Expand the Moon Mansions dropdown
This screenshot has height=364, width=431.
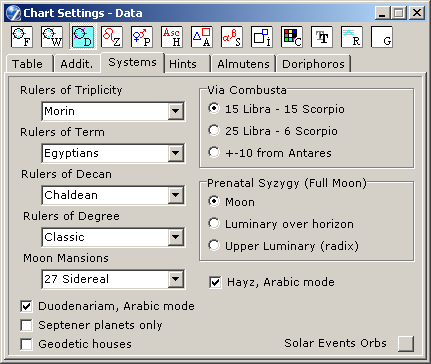(176, 279)
